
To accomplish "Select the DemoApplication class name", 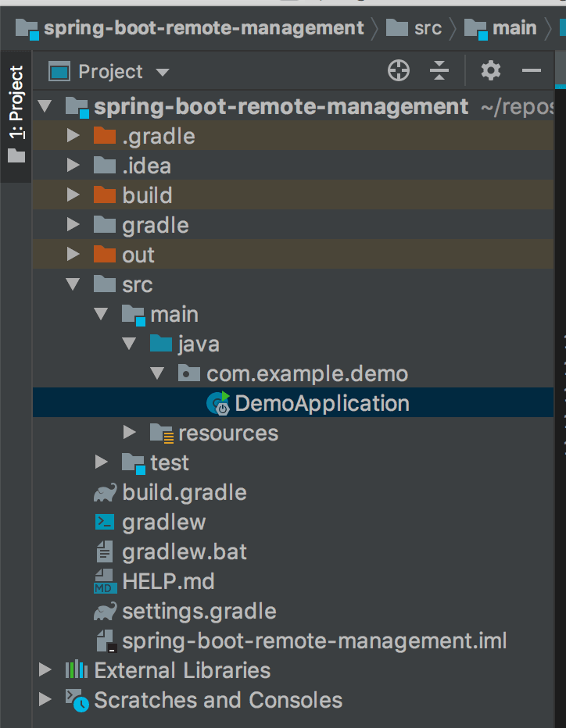I will pos(322,404).
